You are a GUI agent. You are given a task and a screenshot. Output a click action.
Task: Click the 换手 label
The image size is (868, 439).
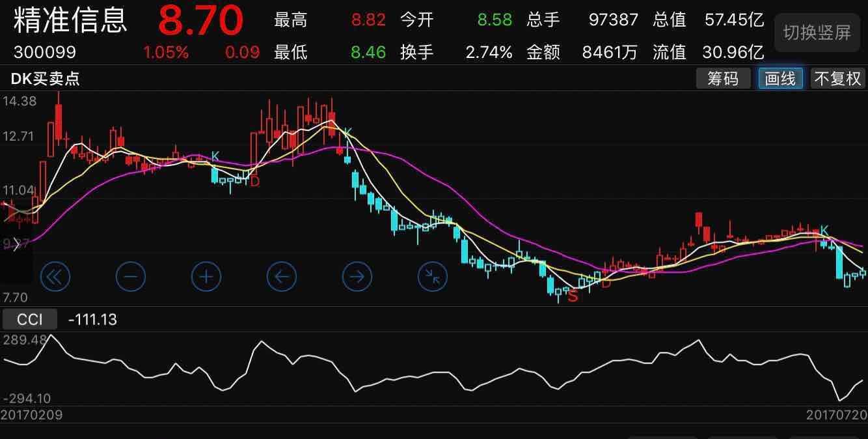click(x=417, y=52)
